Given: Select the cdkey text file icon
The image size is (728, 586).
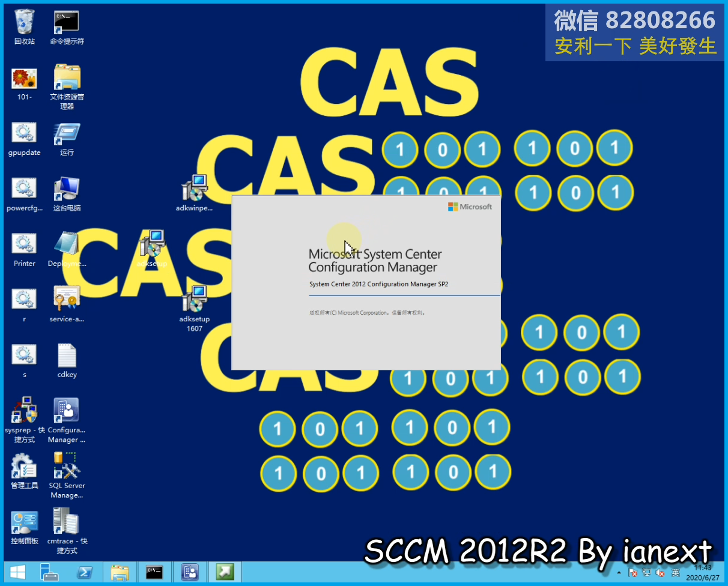Looking at the screenshot, I should (x=67, y=361).
